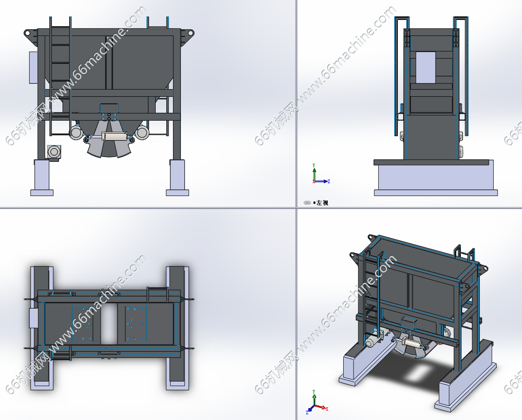Click the right concrete pedestal in front view

coord(177,175)
